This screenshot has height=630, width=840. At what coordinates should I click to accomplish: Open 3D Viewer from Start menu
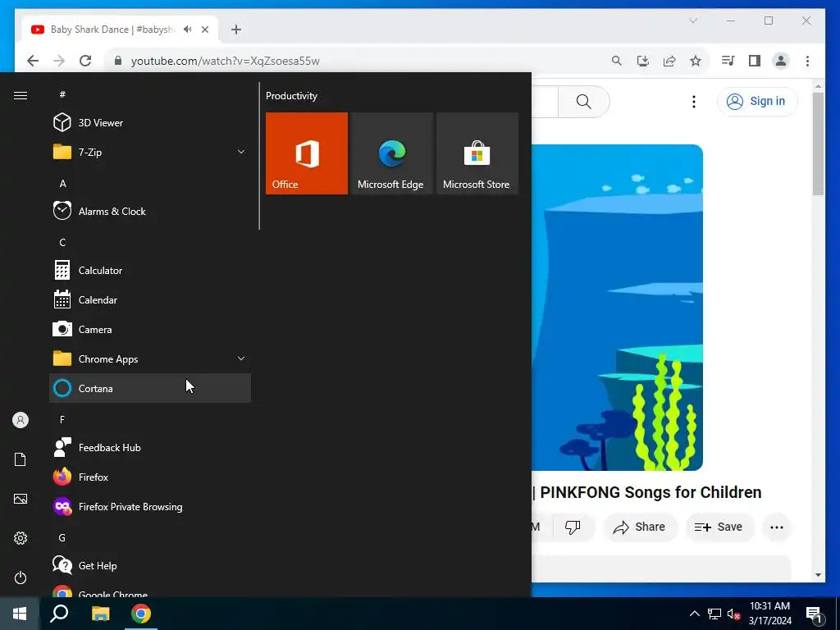point(150,123)
